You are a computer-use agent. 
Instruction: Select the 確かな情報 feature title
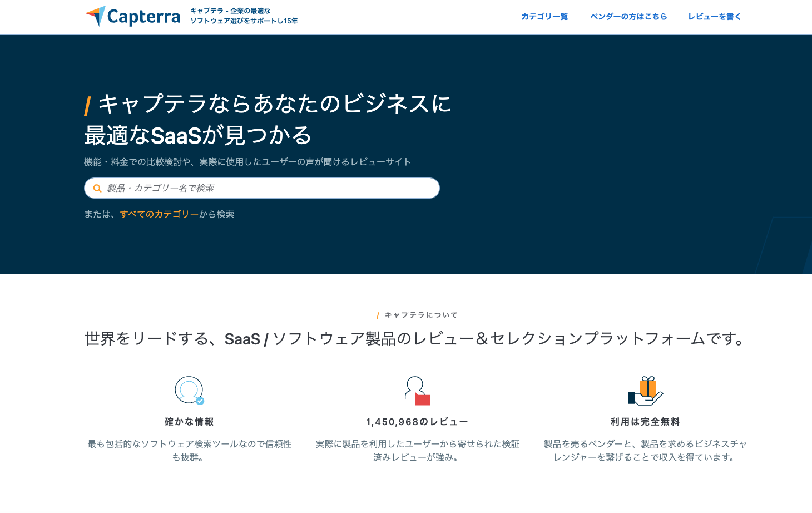pos(189,422)
